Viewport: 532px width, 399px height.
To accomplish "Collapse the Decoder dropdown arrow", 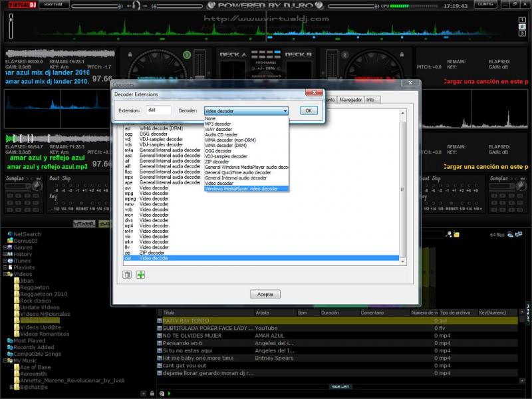I will coord(285,110).
